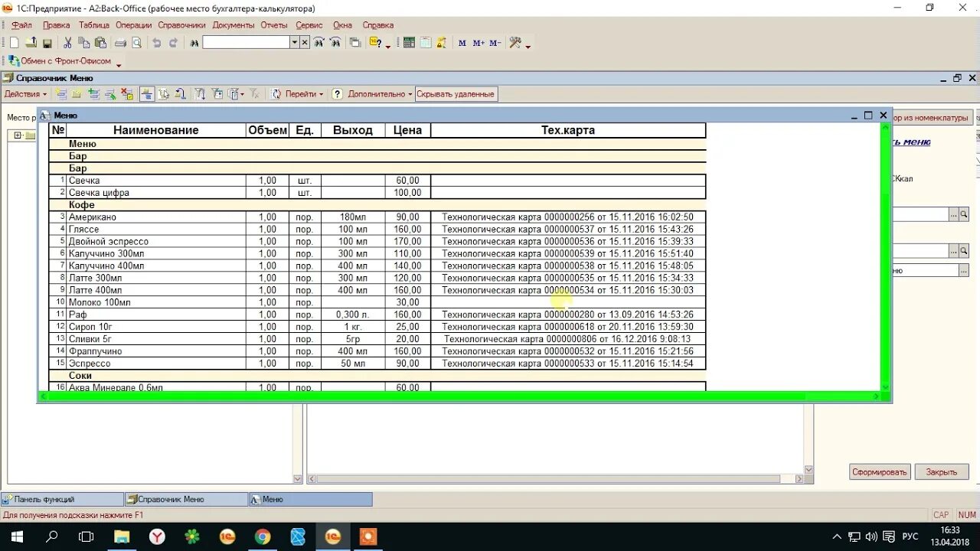Click the upper magnifier search button in the right panel
The width and height of the screenshot is (980, 551).
(964, 214)
